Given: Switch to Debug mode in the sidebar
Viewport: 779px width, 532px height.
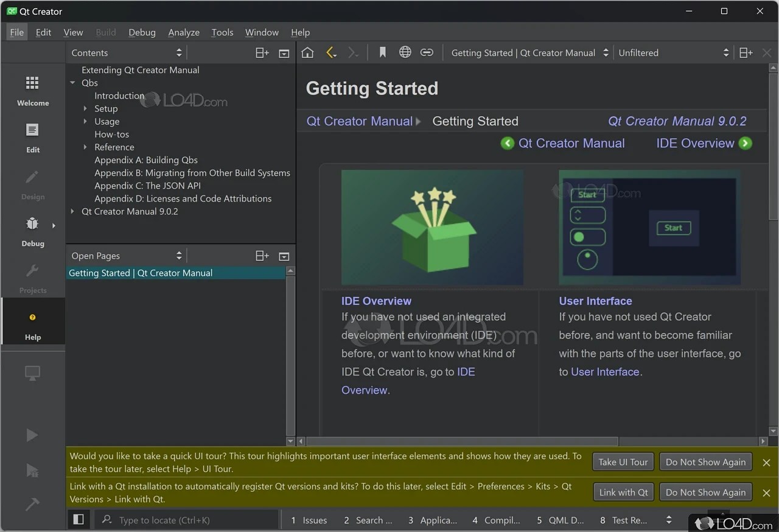Looking at the screenshot, I should pyautogui.click(x=33, y=231).
